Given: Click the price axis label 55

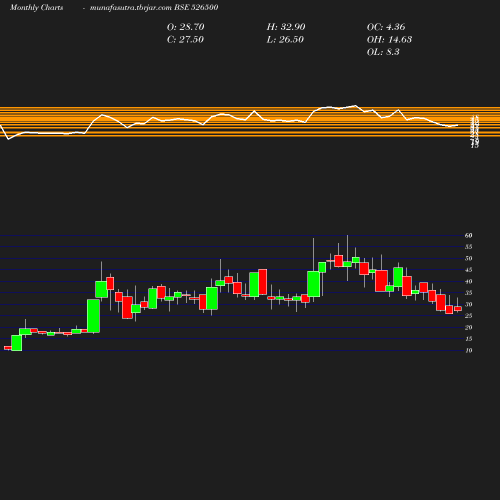Looking at the screenshot, I should coord(469,247).
